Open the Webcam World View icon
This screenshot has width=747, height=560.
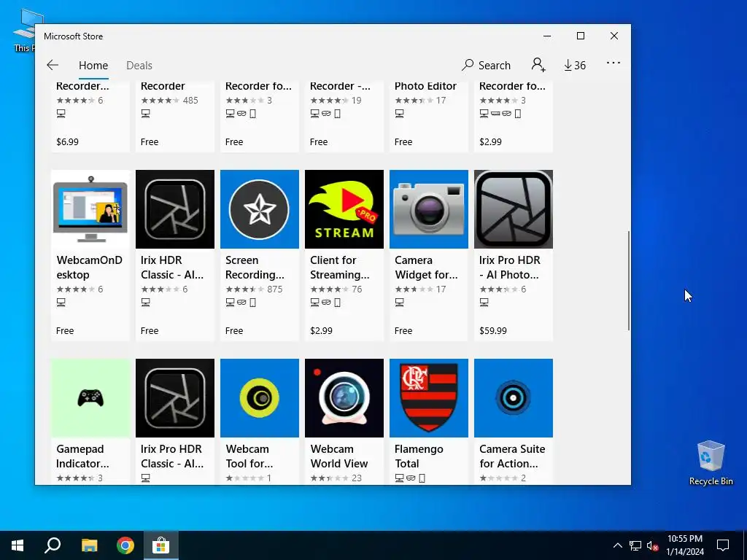pyautogui.click(x=344, y=398)
